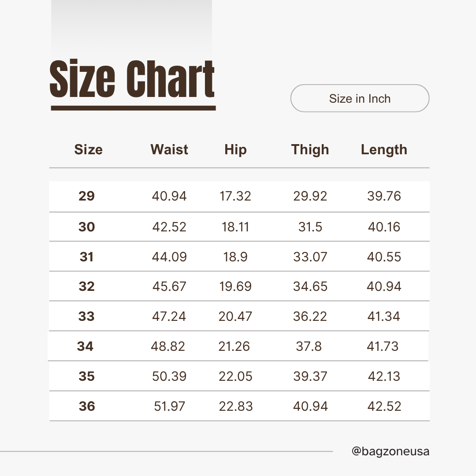476x476 pixels.
Task: Click the @bagzoneusa handle text
Action: [x=390, y=451]
